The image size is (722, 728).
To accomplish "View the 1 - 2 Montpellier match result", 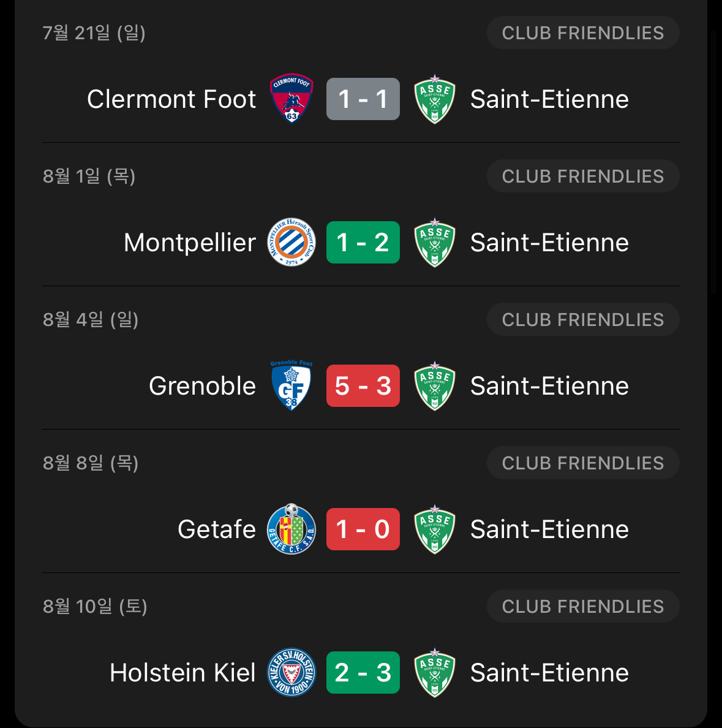I will (363, 242).
